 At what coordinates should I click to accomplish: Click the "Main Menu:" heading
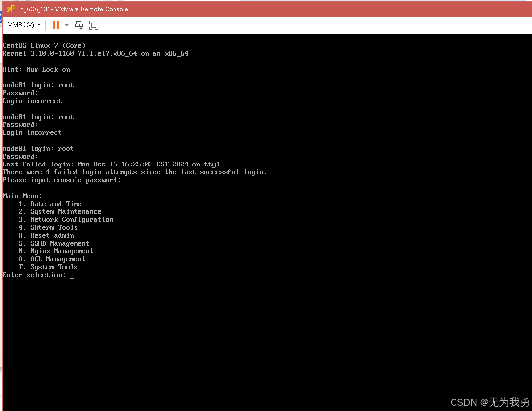(x=22, y=196)
